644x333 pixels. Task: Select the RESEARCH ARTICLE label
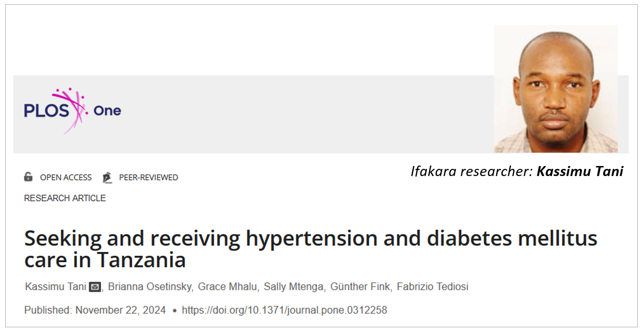[65, 198]
